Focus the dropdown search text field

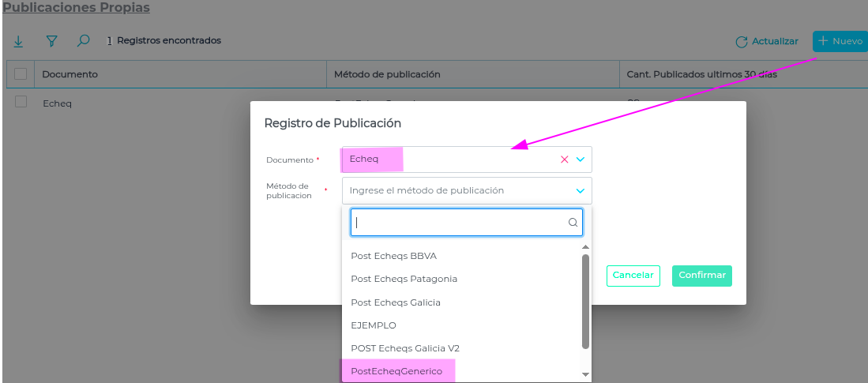point(458,223)
